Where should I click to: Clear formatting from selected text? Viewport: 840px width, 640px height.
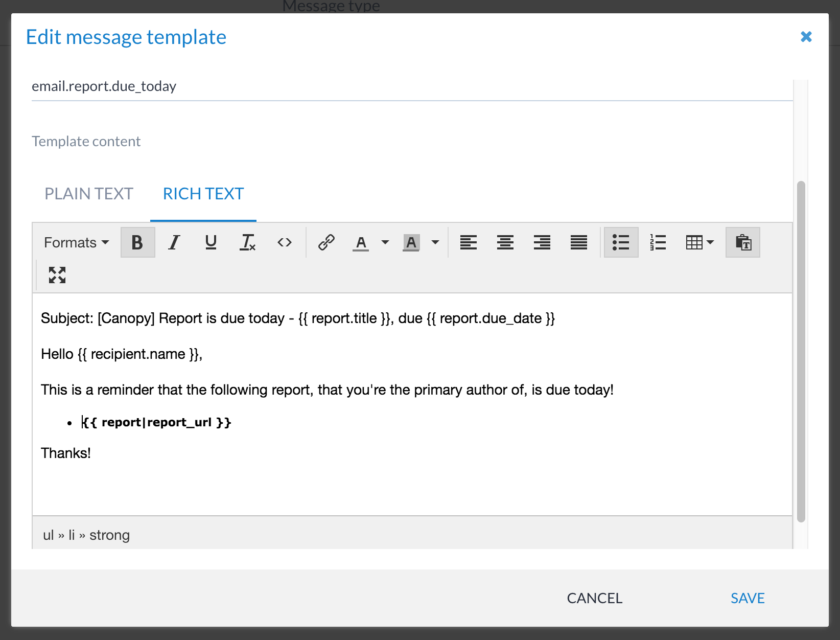click(248, 242)
